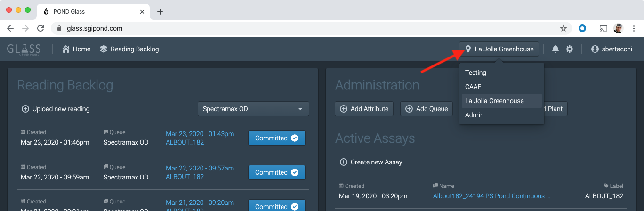Click the ALBOUT_182 assay label
644x211 pixels.
(604, 196)
